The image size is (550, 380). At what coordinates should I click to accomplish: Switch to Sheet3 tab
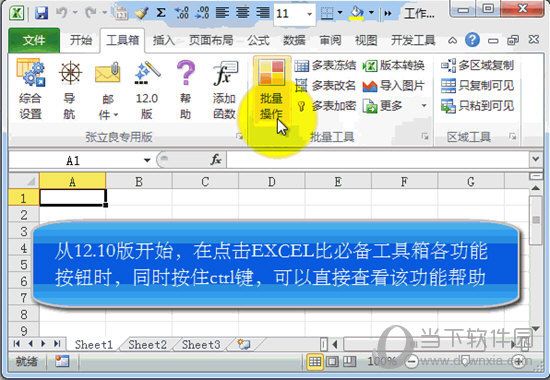coord(201,345)
